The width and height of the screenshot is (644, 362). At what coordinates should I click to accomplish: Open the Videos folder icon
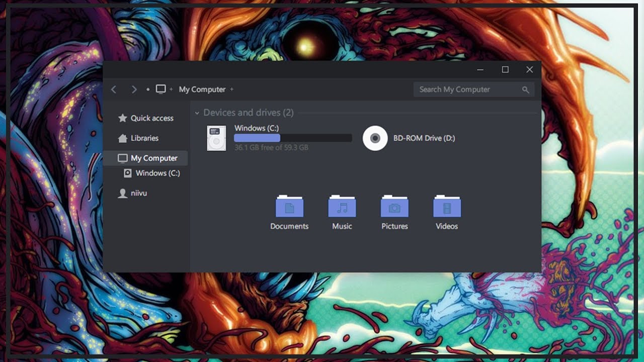[x=447, y=206]
